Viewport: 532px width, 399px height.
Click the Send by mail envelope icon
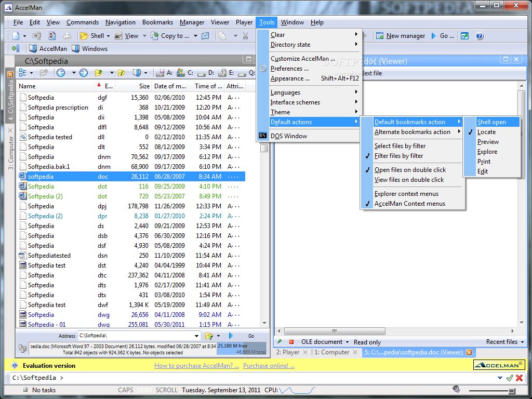coord(205,36)
